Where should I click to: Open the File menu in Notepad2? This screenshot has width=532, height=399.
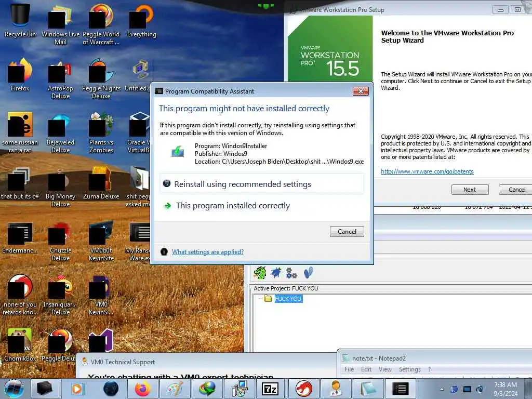(349, 369)
